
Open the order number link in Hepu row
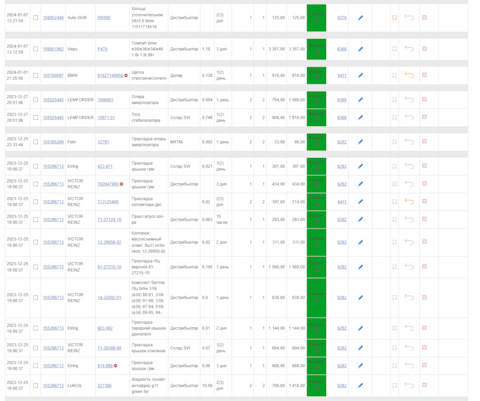[53, 49]
